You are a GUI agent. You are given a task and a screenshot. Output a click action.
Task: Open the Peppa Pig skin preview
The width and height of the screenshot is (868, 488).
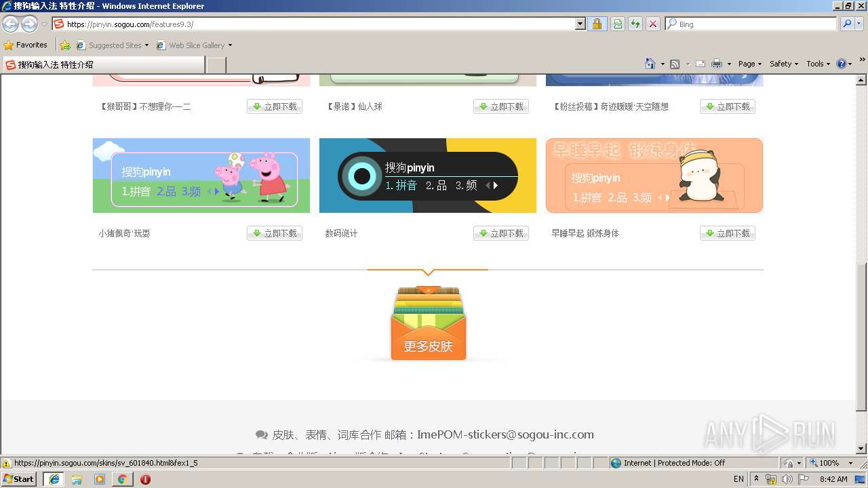pyautogui.click(x=201, y=176)
